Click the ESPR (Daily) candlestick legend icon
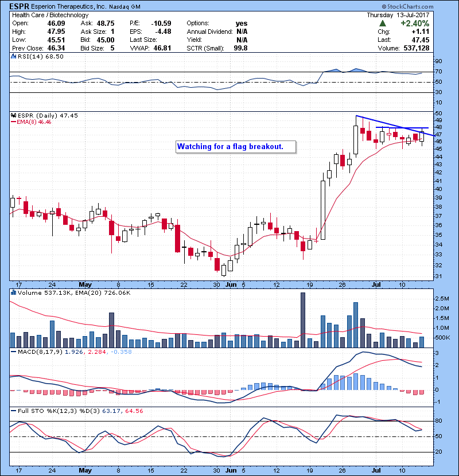This screenshot has width=459, height=476. tap(13, 115)
